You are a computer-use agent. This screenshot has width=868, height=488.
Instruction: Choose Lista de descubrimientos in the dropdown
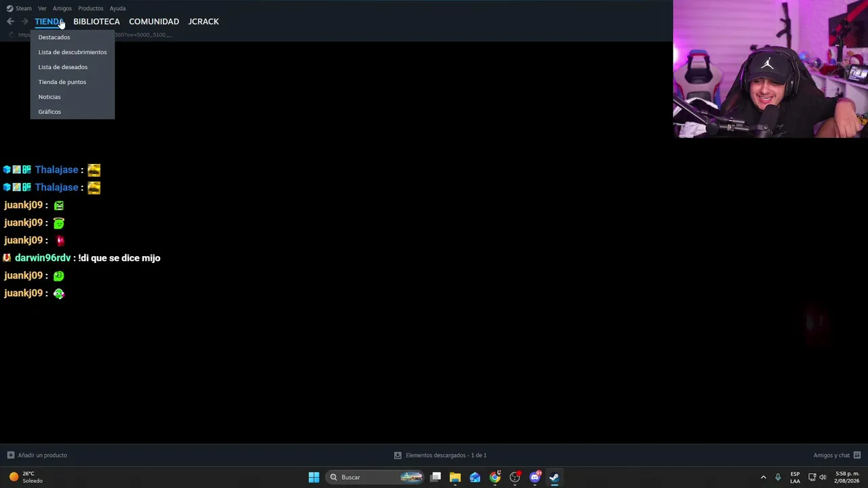click(x=73, y=52)
